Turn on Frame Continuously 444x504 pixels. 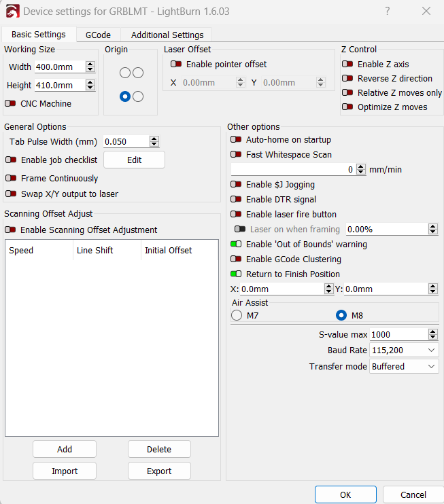click(11, 178)
